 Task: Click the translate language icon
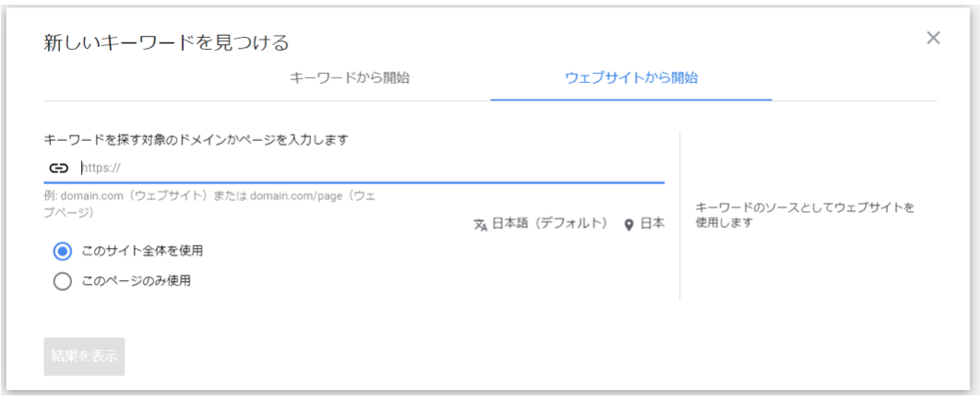(480, 225)
